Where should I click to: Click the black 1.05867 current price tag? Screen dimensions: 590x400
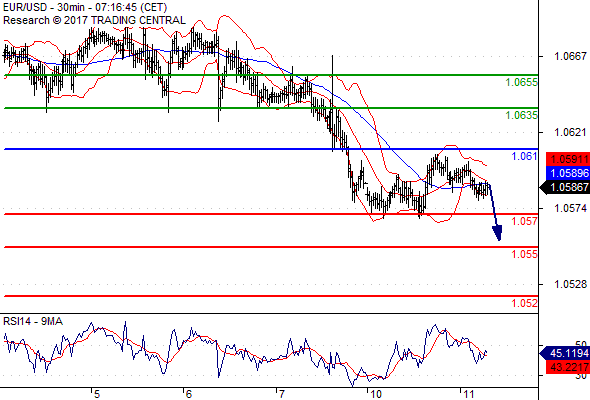tap(565, 187)
